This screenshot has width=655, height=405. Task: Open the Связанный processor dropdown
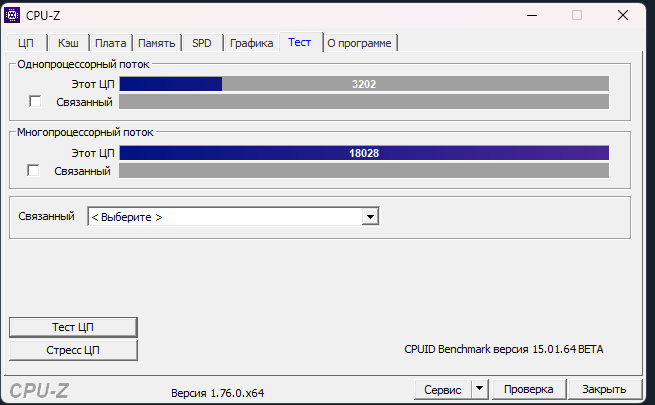pos(233,217)
